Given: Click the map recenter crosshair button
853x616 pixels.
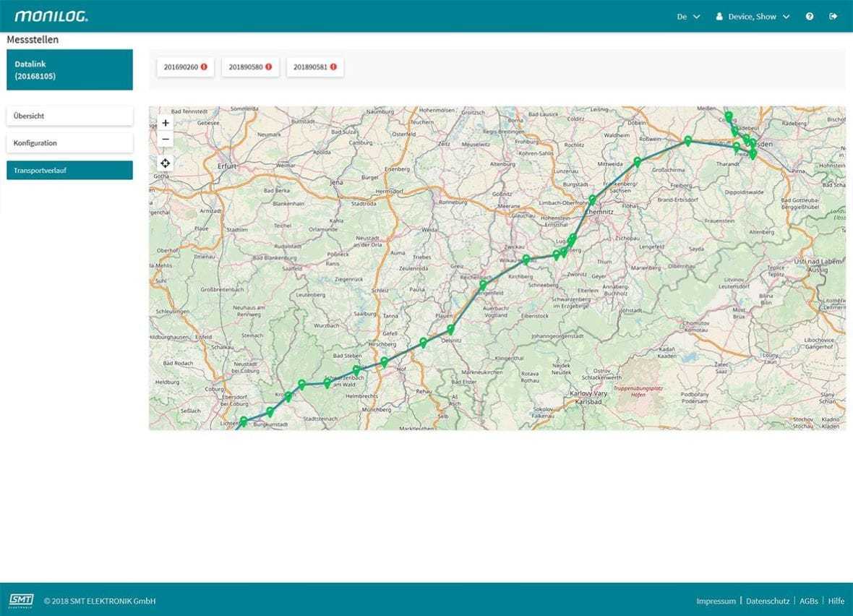Looking at the screenshot, I should pos(166,163).
